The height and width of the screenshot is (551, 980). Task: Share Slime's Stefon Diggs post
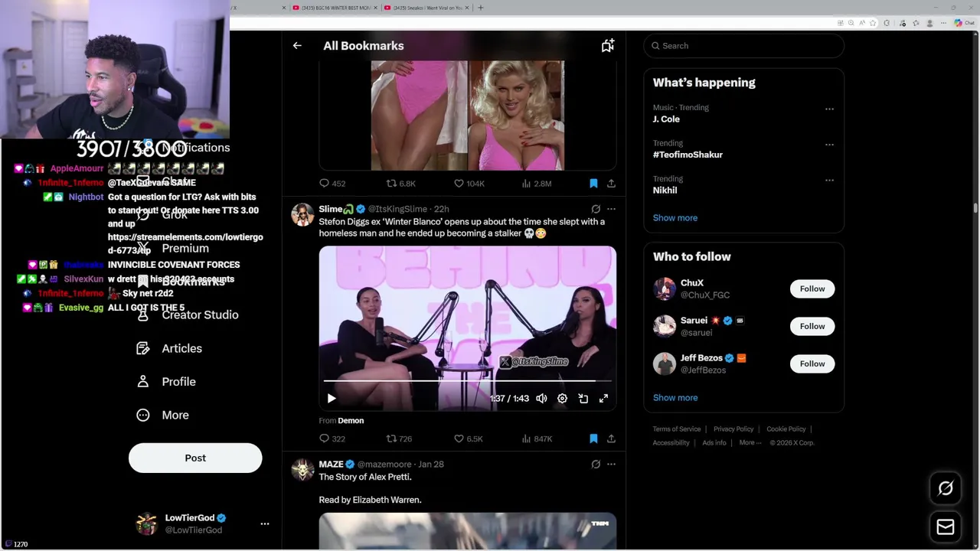click(x=611, y=439)
